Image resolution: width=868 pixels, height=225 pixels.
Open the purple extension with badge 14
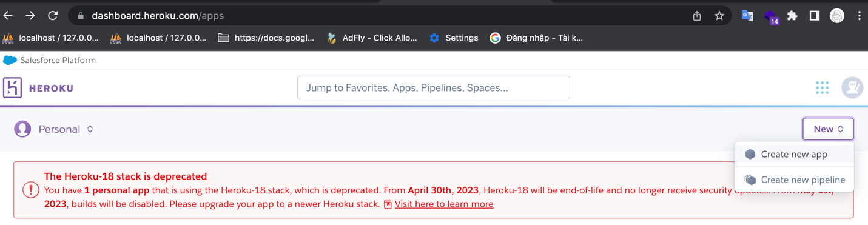(x=771, y=17)
